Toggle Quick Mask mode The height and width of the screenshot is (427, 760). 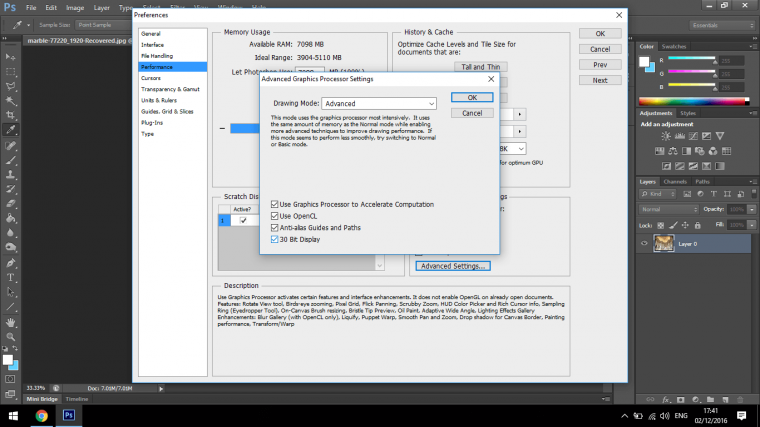[10, 379]
